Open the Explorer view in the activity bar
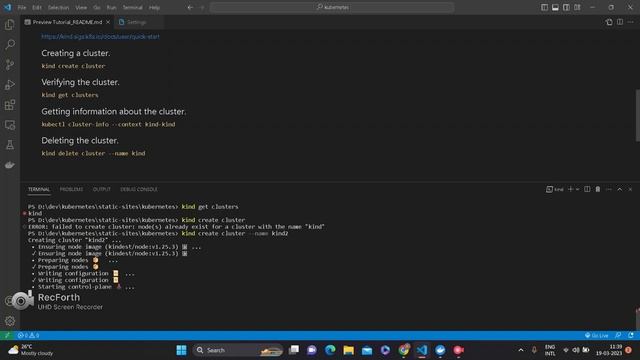 tap(10, 25)
